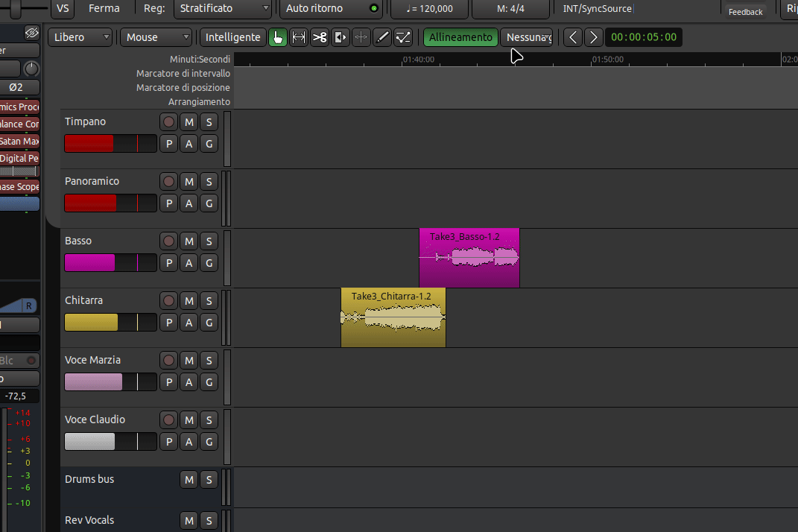Click the next marker arrow button
Viewport: 798px width, 532px height.
pyautogui.click(x=593, y=37)
